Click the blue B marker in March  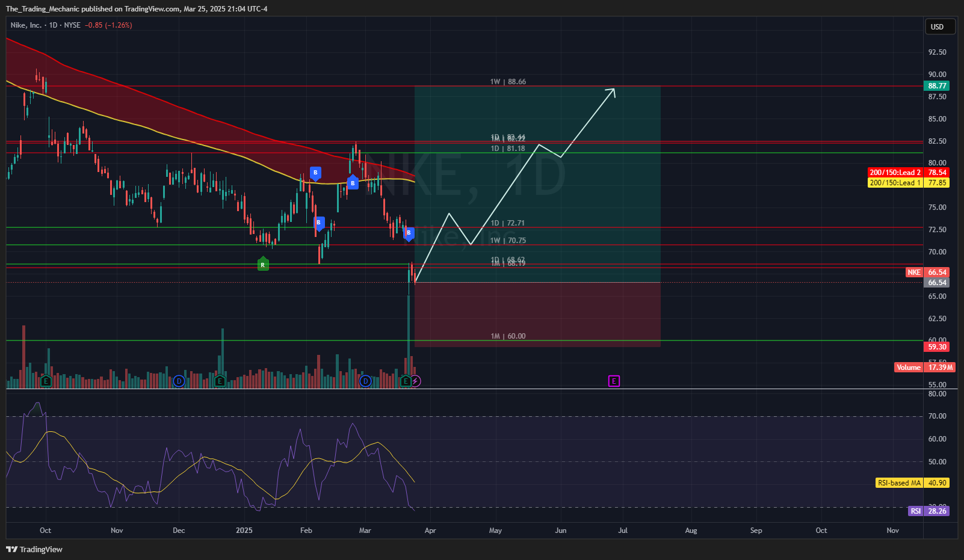[409, 233]
